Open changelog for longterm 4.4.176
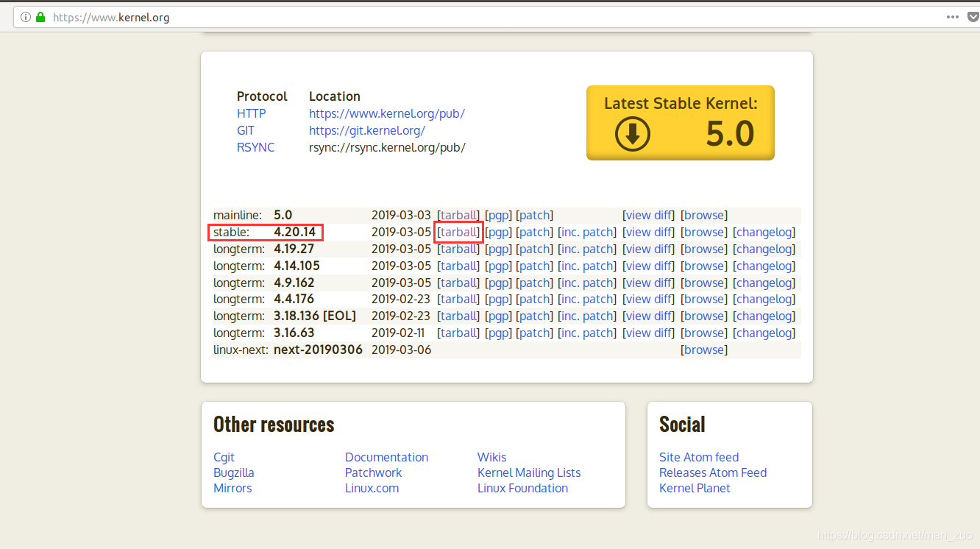The width and height of the screenshot is (980, 549). coord(764,299)
